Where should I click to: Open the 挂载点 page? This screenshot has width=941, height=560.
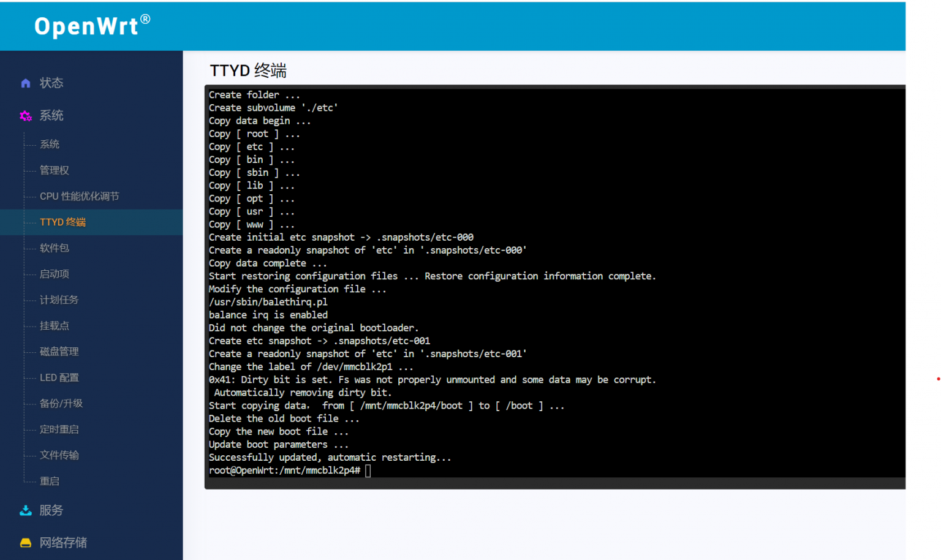pos(55,326)
